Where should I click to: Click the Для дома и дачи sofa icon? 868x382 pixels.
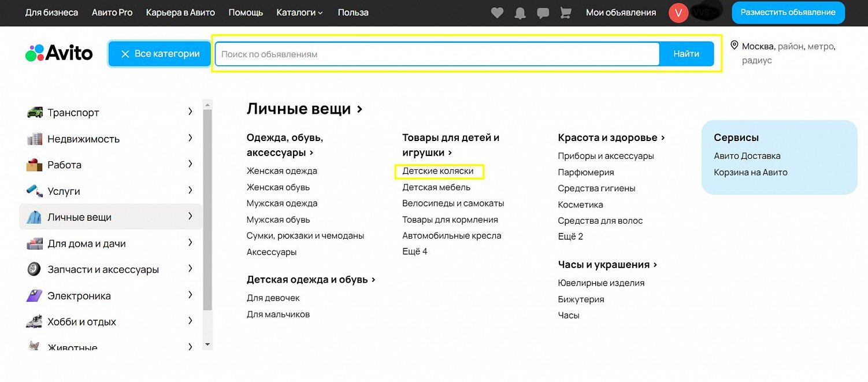pyautogui.click(x=35, y=243)
